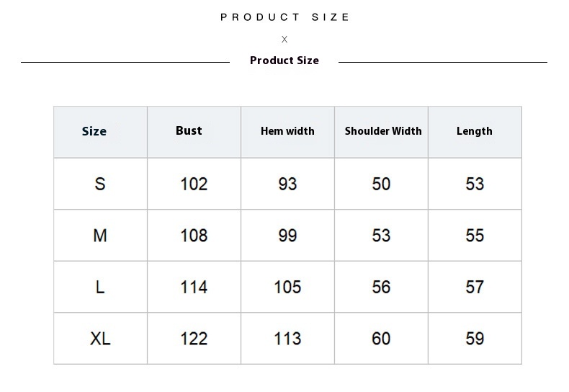
Task: Select the Hem width column header
Action: coord(287,131)
